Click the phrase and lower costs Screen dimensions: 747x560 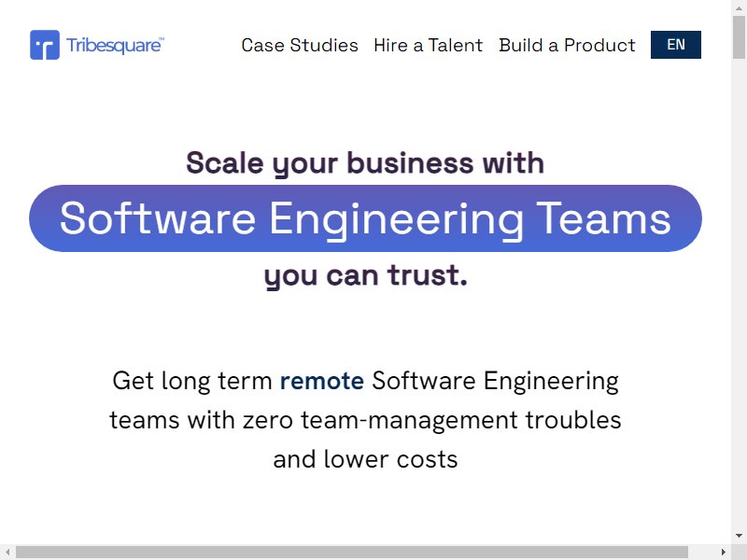click(365, 459)
